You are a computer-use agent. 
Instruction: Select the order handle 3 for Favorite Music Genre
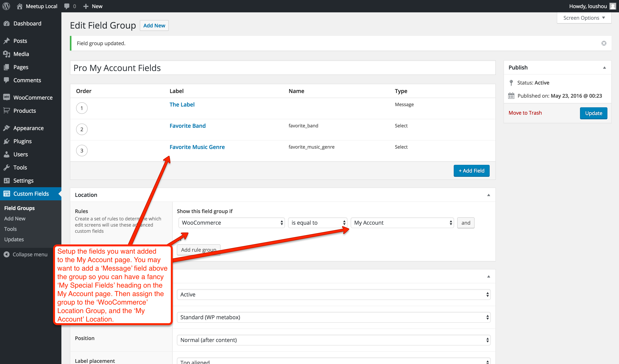pos(82,151)
